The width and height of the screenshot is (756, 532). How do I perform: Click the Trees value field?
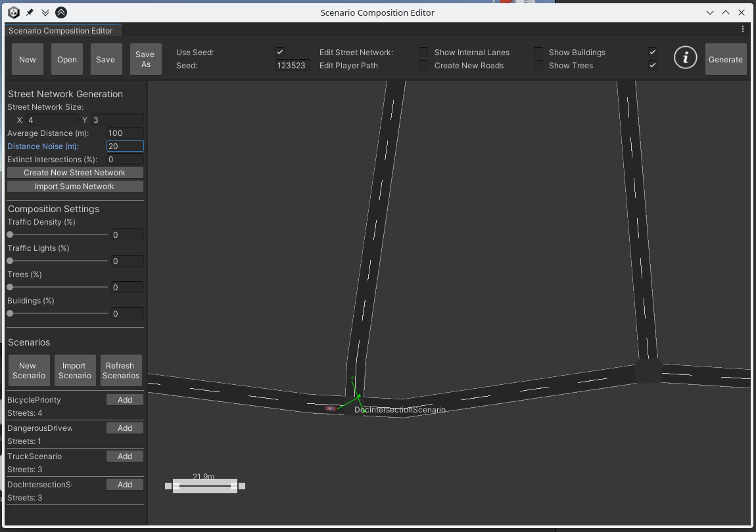tap(128, 287)
